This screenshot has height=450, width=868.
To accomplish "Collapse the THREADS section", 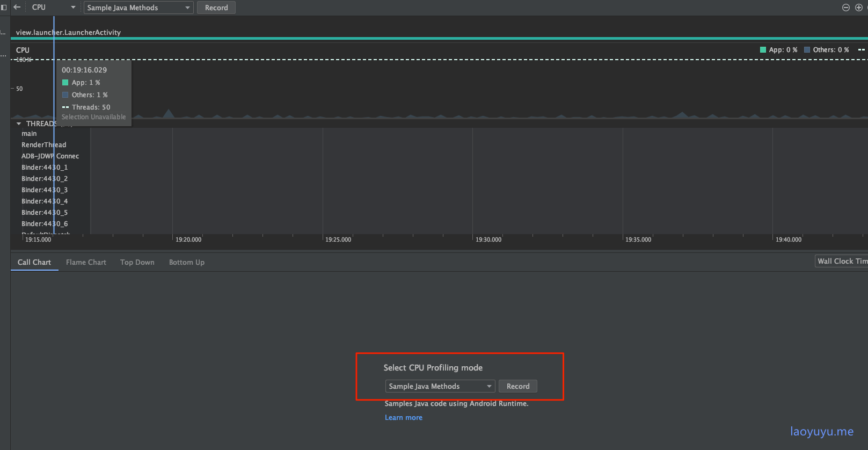I will tap(19, 124).
